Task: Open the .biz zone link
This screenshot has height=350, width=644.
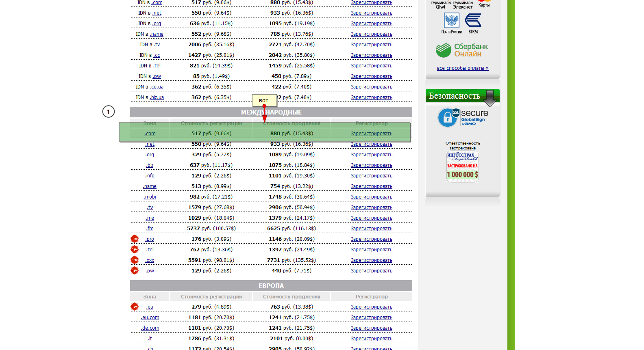Action: pyautogui.click(x=150, y=165)
